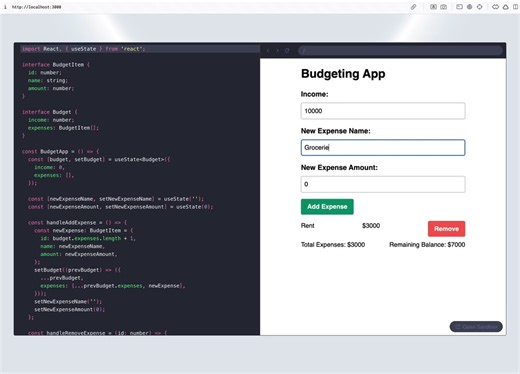The width and height of the screenshot is (520, 374).
Task: Click the code brackets icon in top toolbar
Action: 495,7
